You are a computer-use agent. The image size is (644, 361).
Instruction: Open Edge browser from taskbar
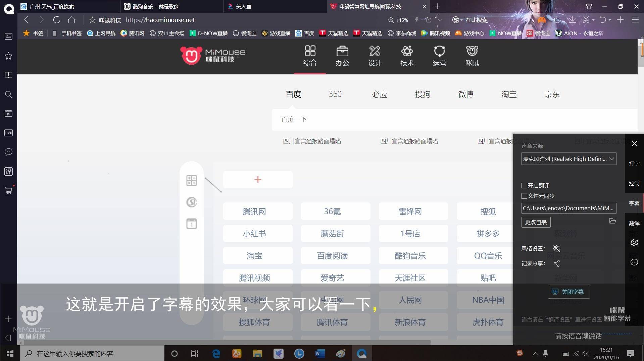(x=216, y=353)
